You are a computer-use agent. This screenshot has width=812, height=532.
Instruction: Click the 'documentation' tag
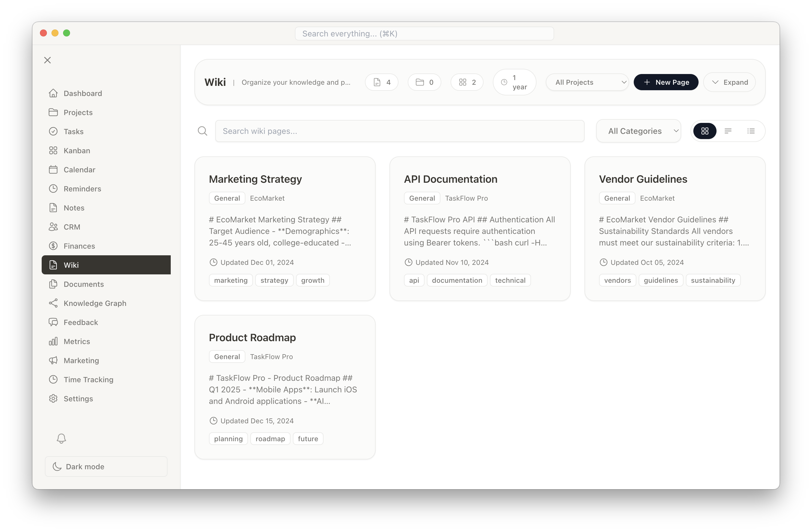[x=457, y=280]
